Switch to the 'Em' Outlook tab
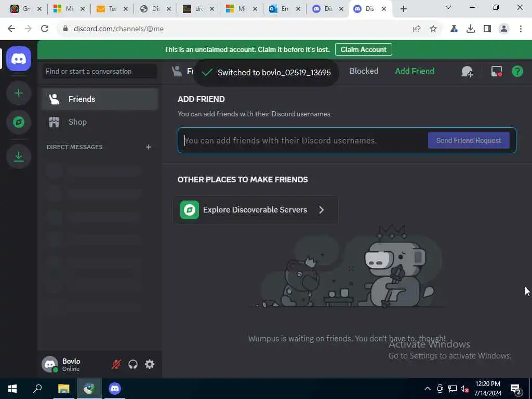This screenshot has width=532, height=399. point(284,9)
